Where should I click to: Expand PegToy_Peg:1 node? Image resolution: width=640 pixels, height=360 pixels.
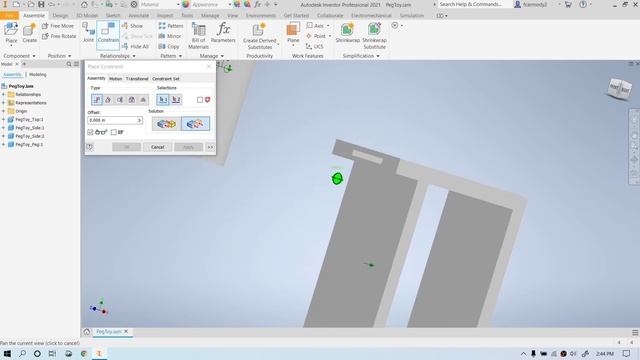click(3, 144)
